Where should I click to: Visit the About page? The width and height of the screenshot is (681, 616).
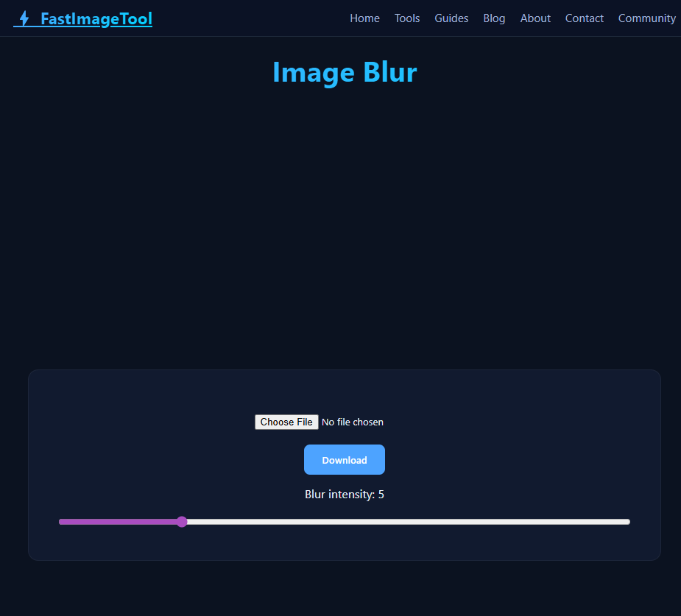(535, 18)
